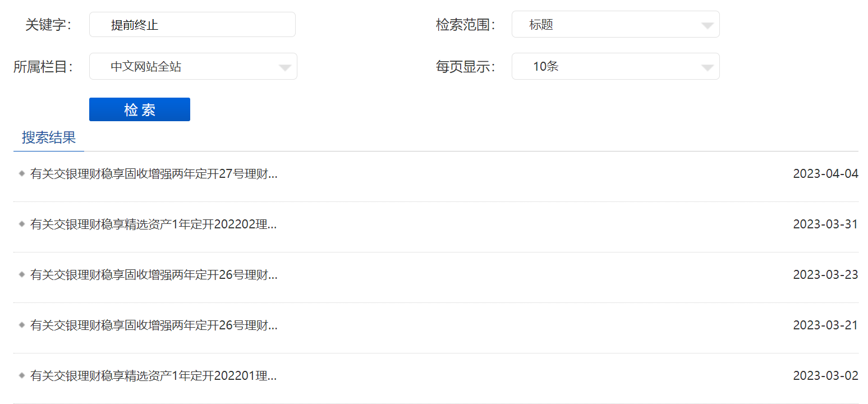
Task: Click the bullet icon beside the 27号理财 notice
Action: pyautogui.click(x=22, y=173)
